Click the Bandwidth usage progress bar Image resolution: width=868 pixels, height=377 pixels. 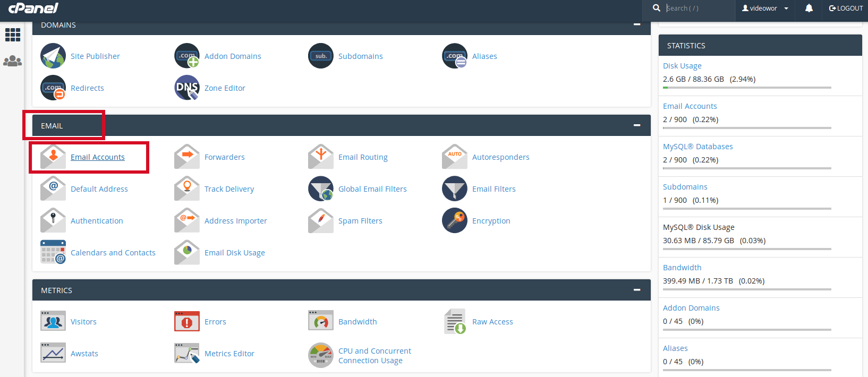(747, 289)
